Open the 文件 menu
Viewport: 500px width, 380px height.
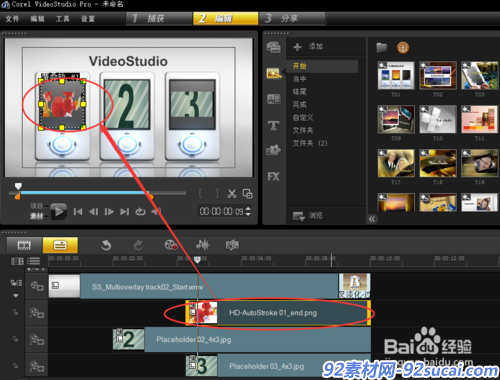coord(12,19)
